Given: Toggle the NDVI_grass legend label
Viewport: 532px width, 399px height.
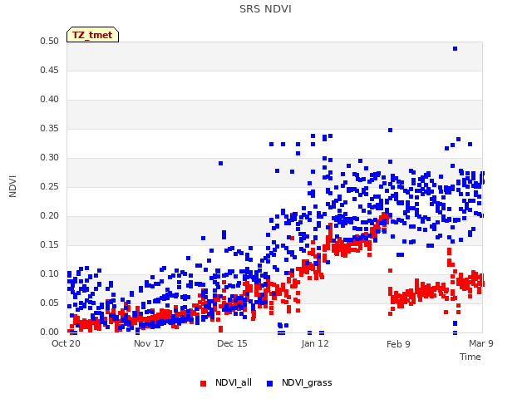Looking at the screenshot, I should (x=307, y=382).
